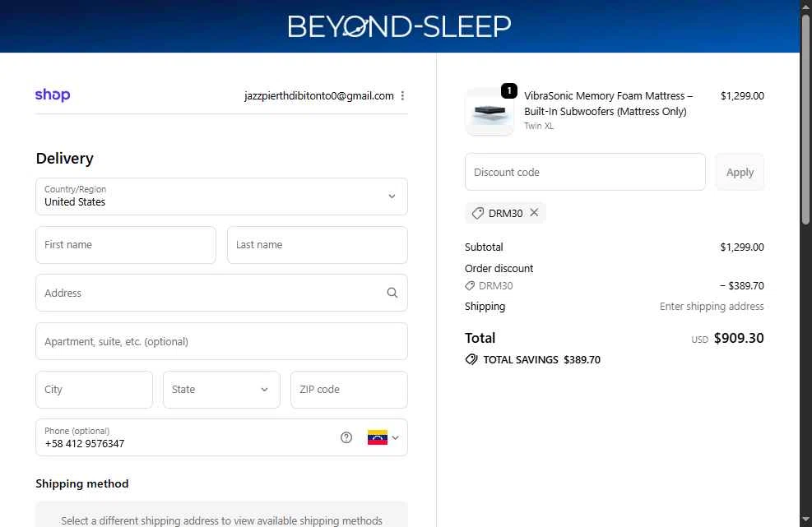The image size is (812, 527).
Task: Click the phone help question mark icon
Action: [346, 437]
